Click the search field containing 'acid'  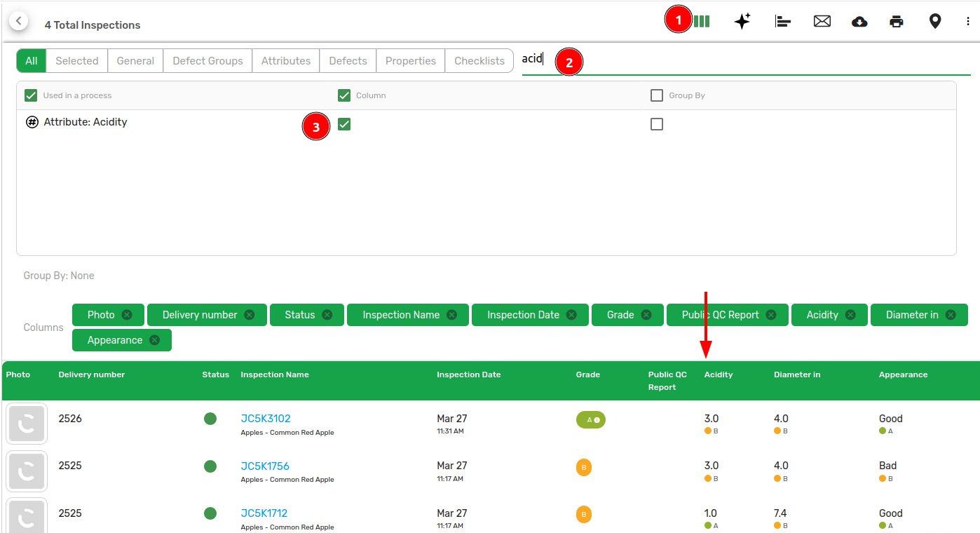click(x=746, y=60)
